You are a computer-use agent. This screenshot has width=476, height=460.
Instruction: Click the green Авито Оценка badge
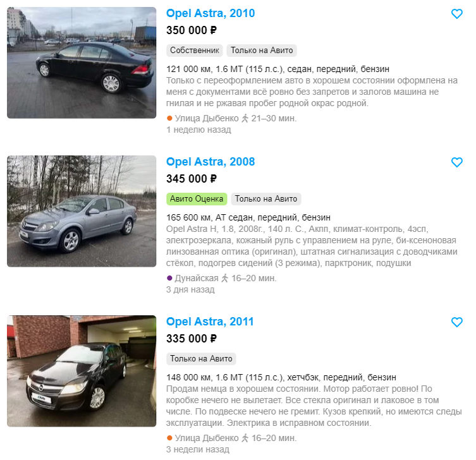point(197,199)
